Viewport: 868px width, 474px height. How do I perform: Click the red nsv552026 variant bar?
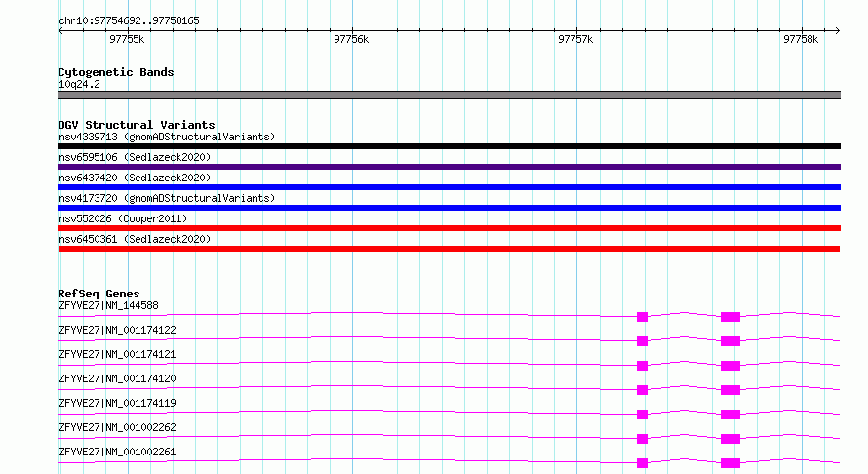(449, 228)
